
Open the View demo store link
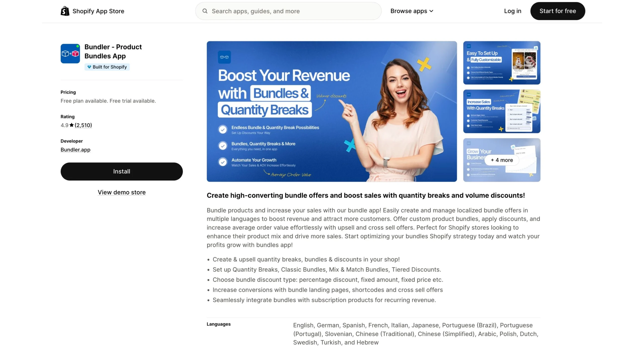[122, 192]
